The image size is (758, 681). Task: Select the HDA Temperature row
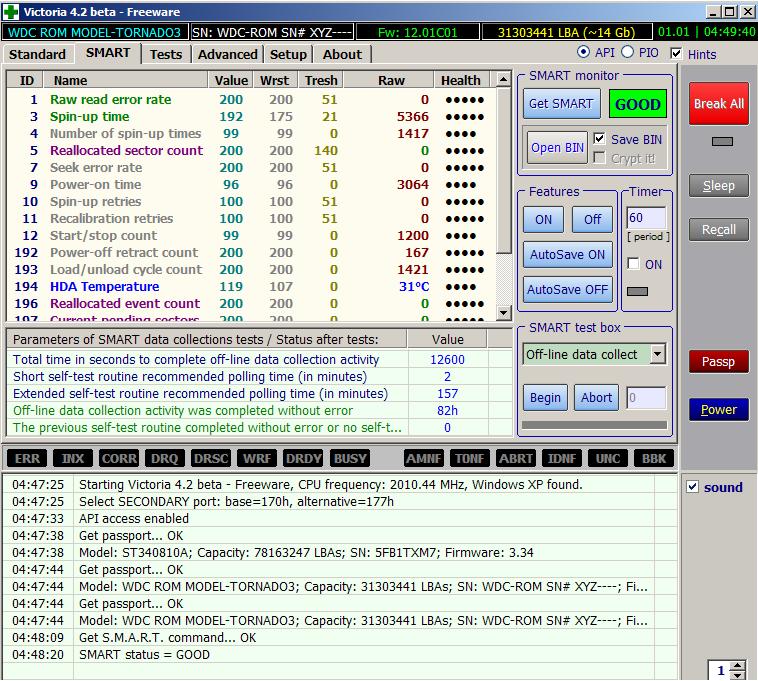pyautogui.click(x=251, y=286)
